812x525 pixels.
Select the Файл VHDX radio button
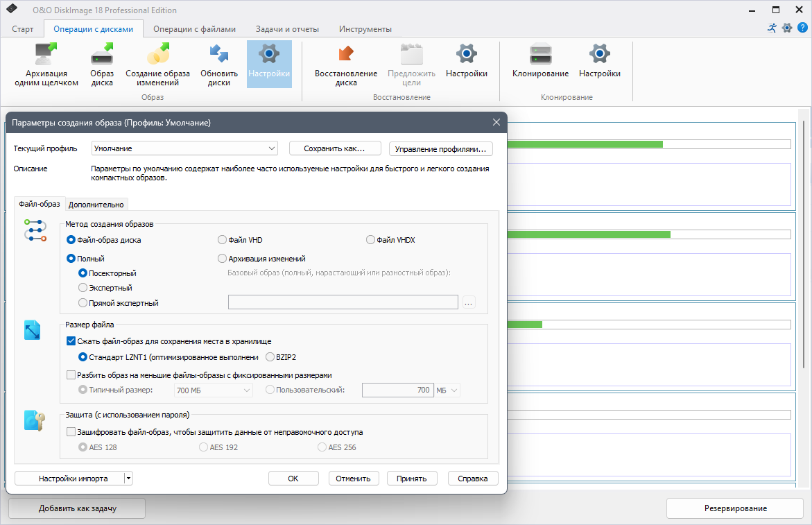tap(370, 240)
